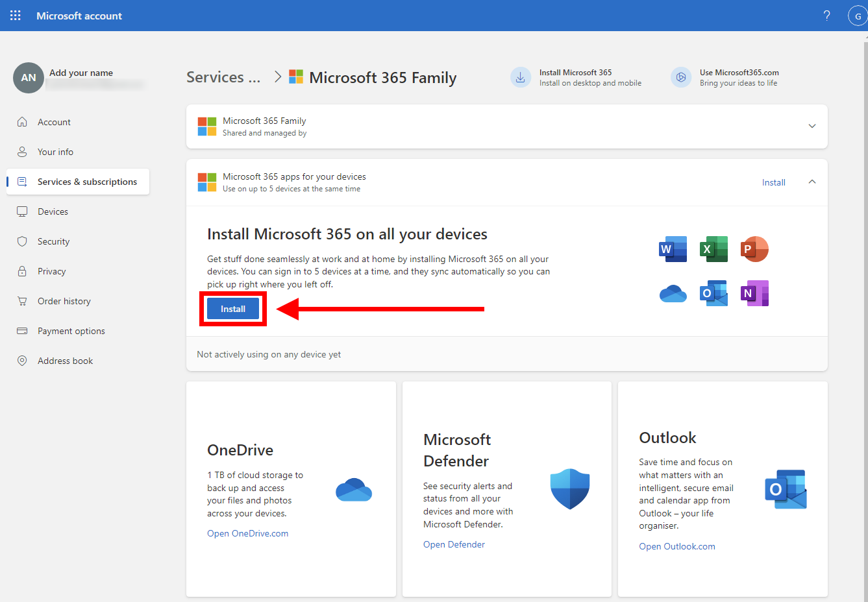The image size is (868, 602).
Task: Click the "Install Microsoft 365 on all your devices" heading
Action: tap(347, 234)
